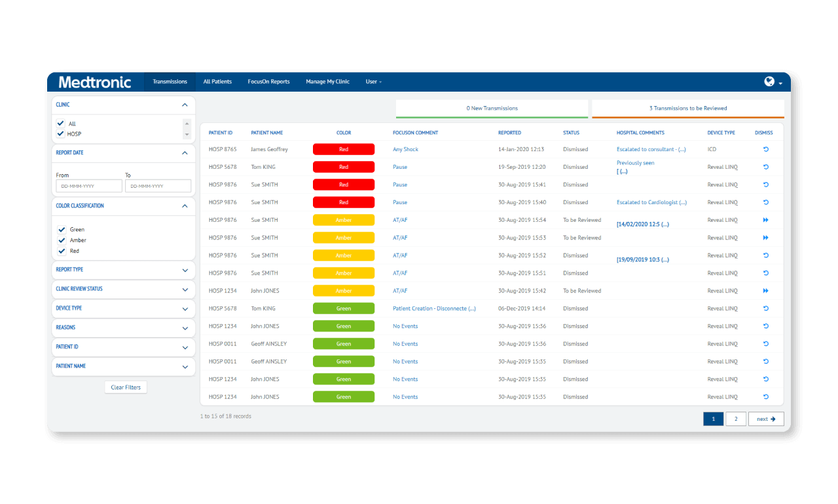The height and width of the screenshot is (504, 838).
Task: Click undo icon on last John JONES Green row
Action: click(765, 396)
